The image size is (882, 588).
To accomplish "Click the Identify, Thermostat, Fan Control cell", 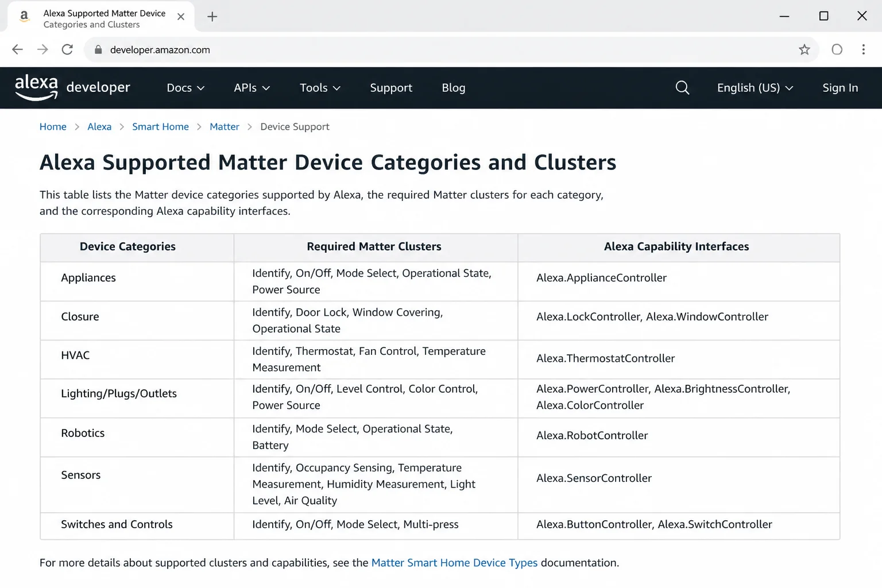I will pyautogui.click(x=376, y=359).
